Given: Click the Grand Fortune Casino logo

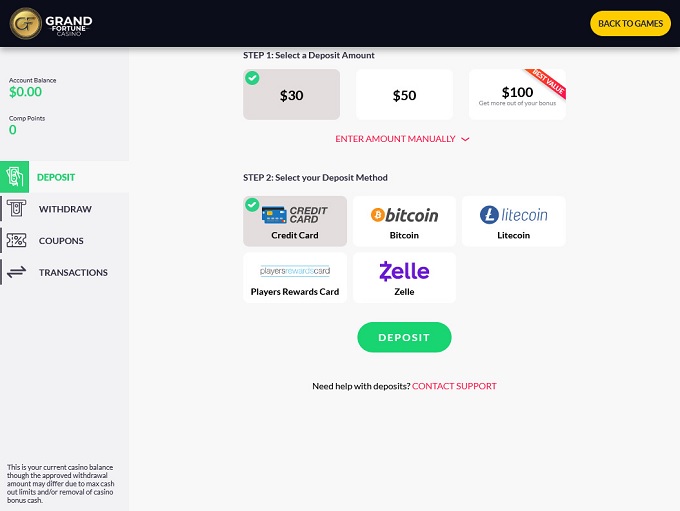Looking at the screenshot, I should pos(52,23).
